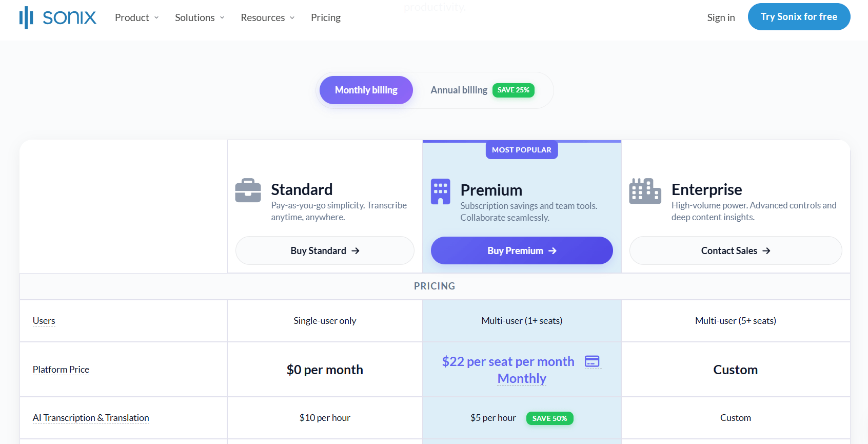Screen dimensions: 868x444
Task: Click Try Sonix for free
Action: click(x=799, y=17)
